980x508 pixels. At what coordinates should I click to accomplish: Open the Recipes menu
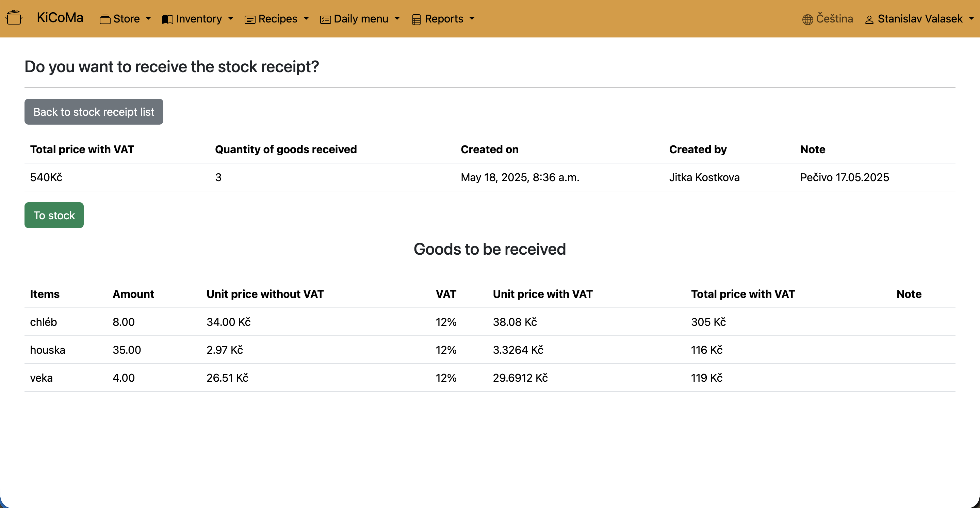point(278,19)
